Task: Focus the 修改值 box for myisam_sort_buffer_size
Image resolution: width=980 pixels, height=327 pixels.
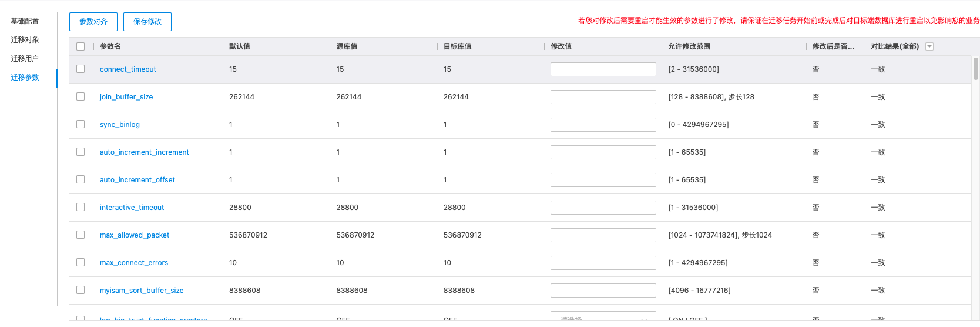Action: [x=603, y=291]
